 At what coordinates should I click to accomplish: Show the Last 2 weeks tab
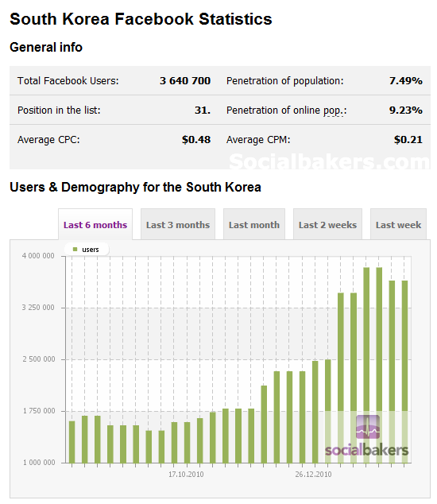(327, 224)
